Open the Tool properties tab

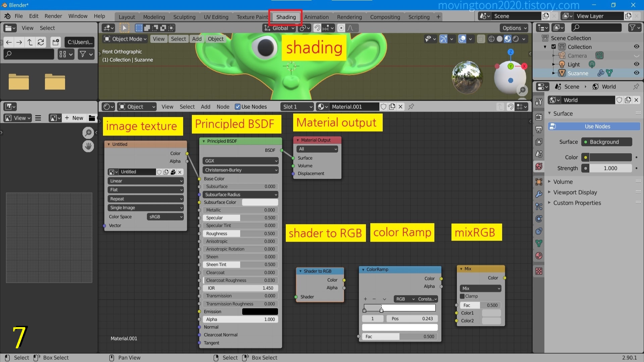coord(539,102)
